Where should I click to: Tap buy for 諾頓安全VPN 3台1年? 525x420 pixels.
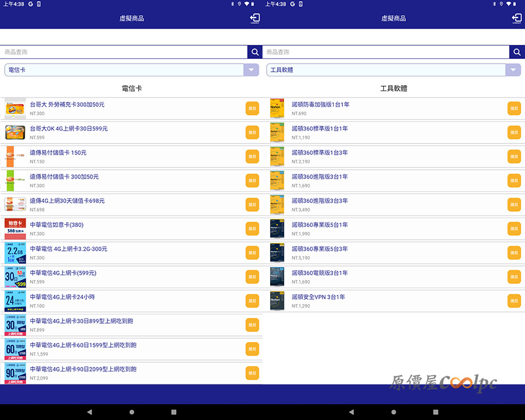(514, 301)
